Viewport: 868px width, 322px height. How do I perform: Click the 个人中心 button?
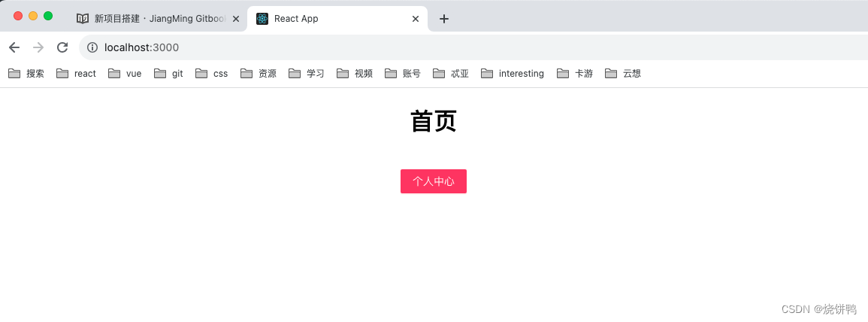[x=434, y=181]
